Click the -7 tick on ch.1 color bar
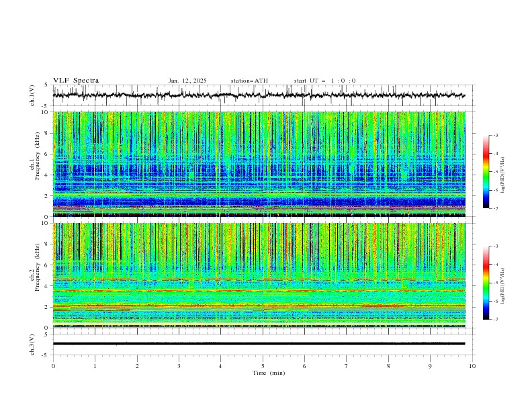 [x=495, y=208]
